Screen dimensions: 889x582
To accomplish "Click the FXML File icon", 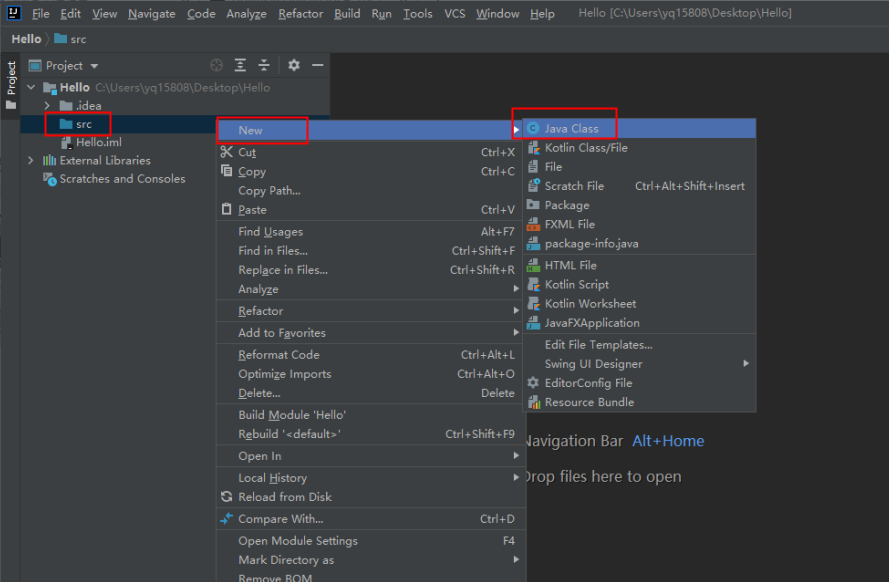I will pyautogui.click(x=534, y=224).
